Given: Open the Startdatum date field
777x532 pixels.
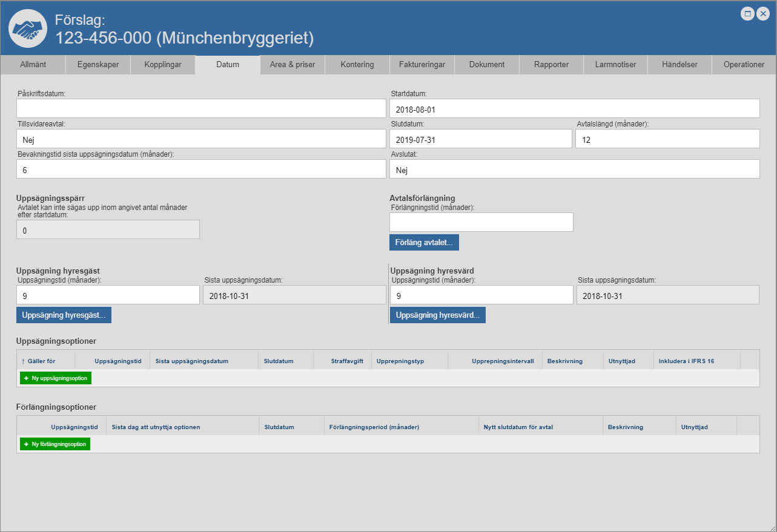Looking at the screenshot, I should click(x=574, y=109).
